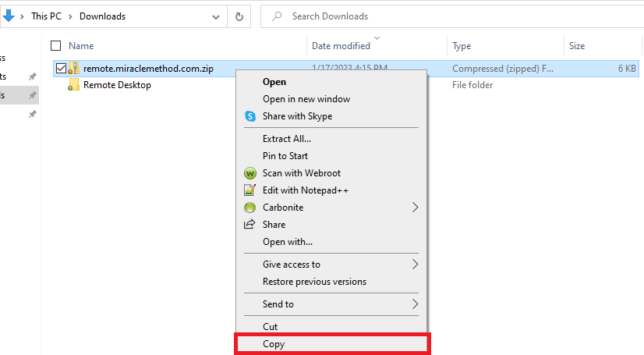The image size is (644, 355).
Task: Sort files by Date modified column
Action: (341, 46)
